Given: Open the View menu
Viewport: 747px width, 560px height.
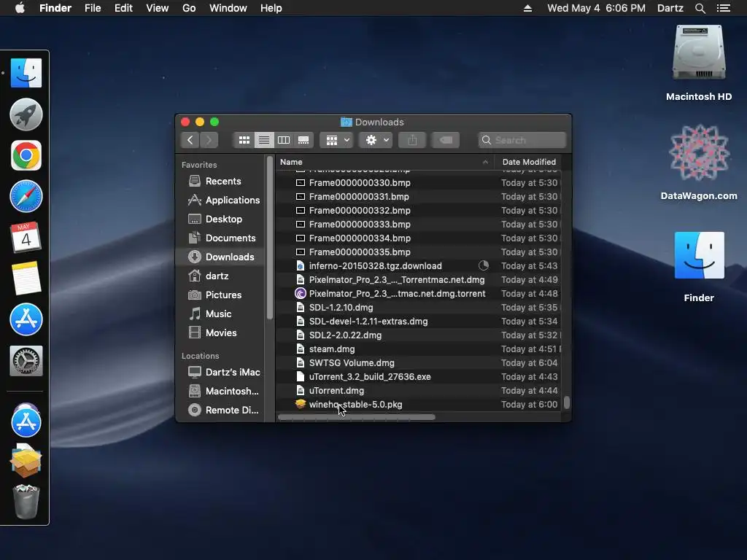Looking at the screenshot, I should 158,8.
